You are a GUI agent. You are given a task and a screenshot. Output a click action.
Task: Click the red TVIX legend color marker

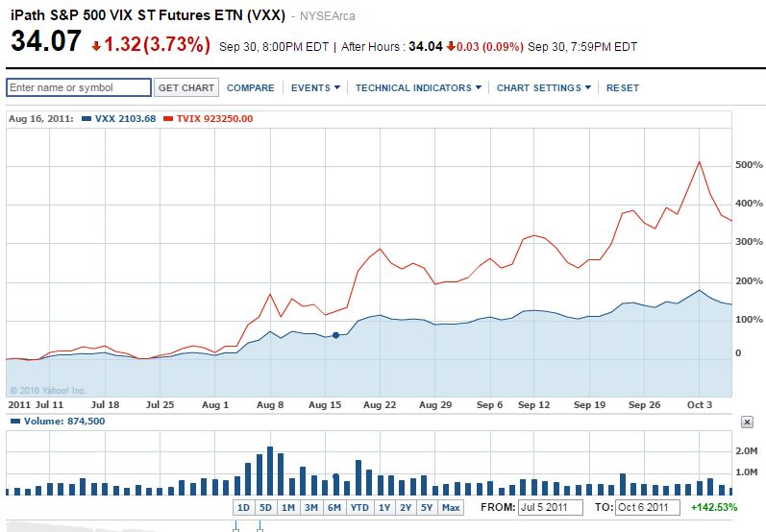pos(168,119)
